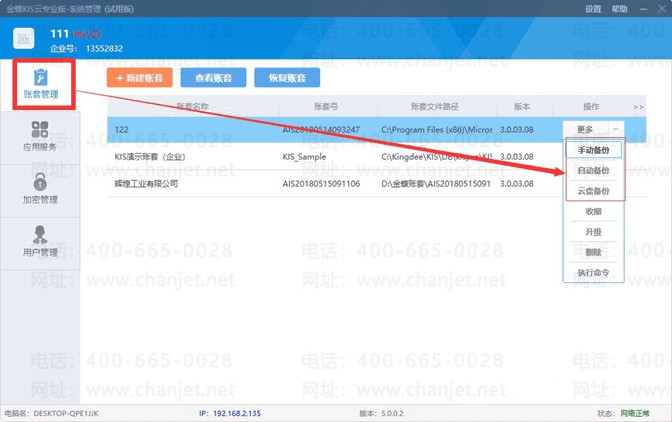Choose 自动备份 from the dropdown menu
This screenshot has width=672, height=422.
[x=593, y=170]
